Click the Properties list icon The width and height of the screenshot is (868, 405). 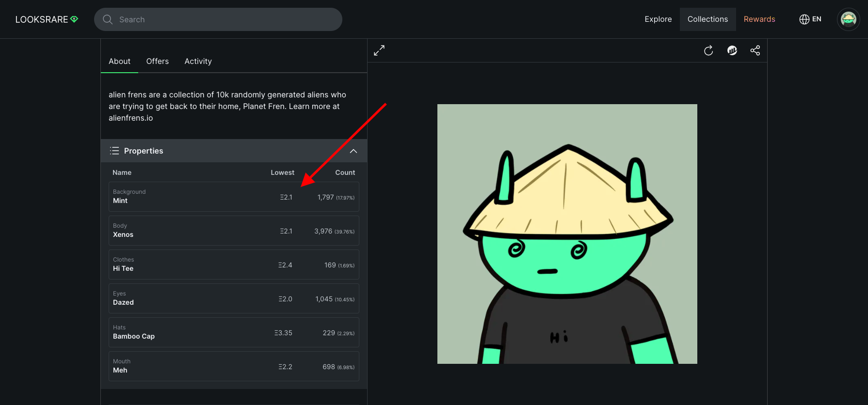point(114,151)
